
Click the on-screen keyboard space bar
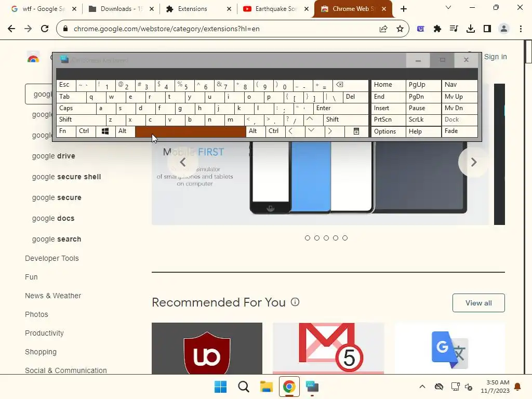(190, 131)
